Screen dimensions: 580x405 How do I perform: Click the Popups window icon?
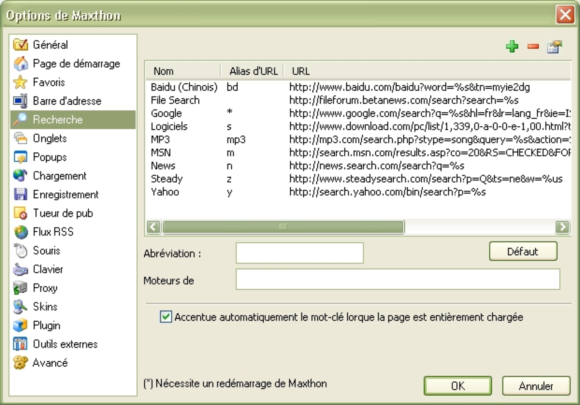pyautogui.click(x=20, y=157)
